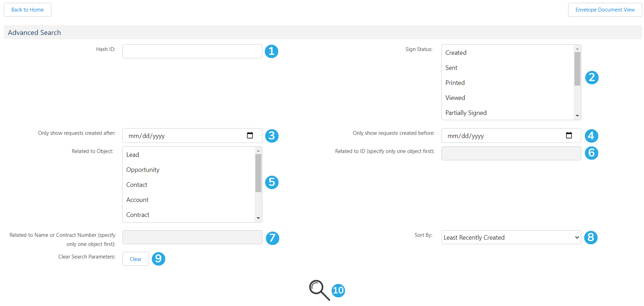644x306 pixels.
Task: Click Related to Object scroll up arrow
Action: click(258, 151)
